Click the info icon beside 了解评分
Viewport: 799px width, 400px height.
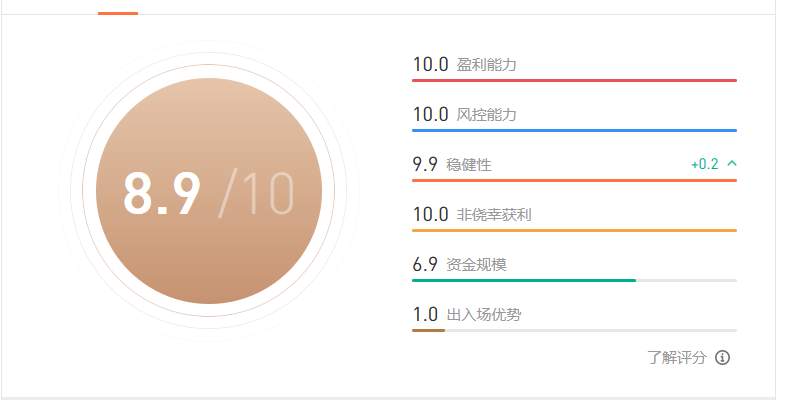coord(722,358)
